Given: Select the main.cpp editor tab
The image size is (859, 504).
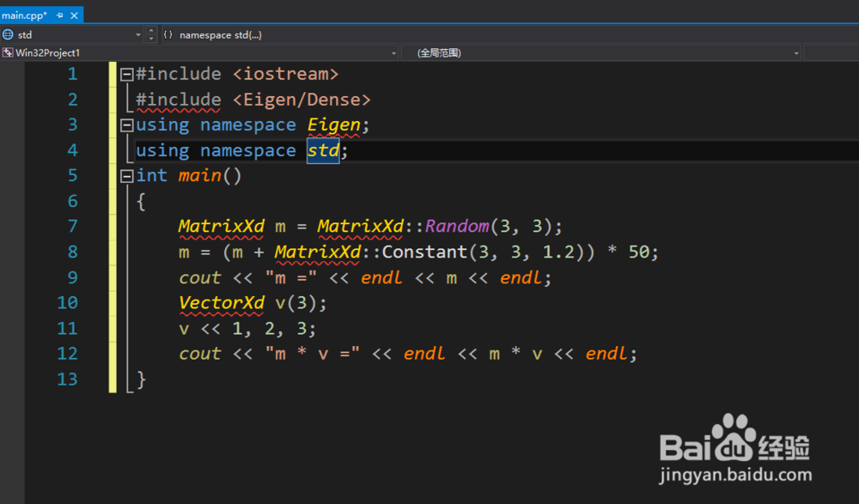Looking at the screenshot, I should pos(24,15).
